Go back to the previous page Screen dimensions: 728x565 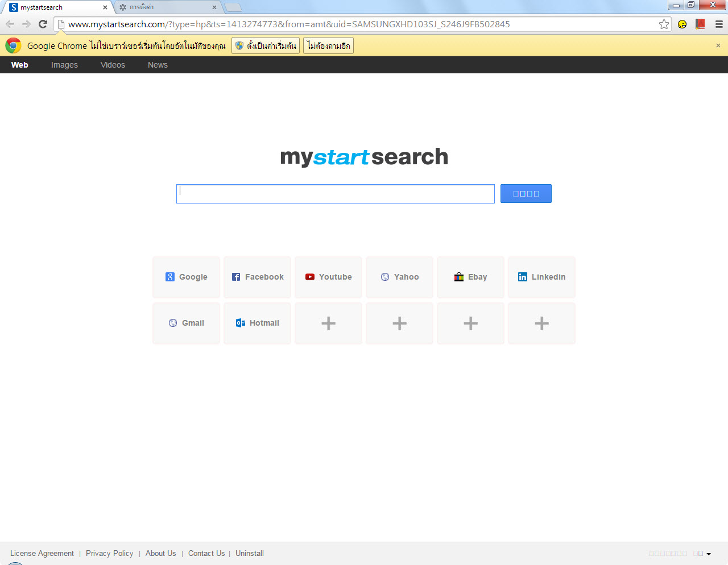(10, 24)
